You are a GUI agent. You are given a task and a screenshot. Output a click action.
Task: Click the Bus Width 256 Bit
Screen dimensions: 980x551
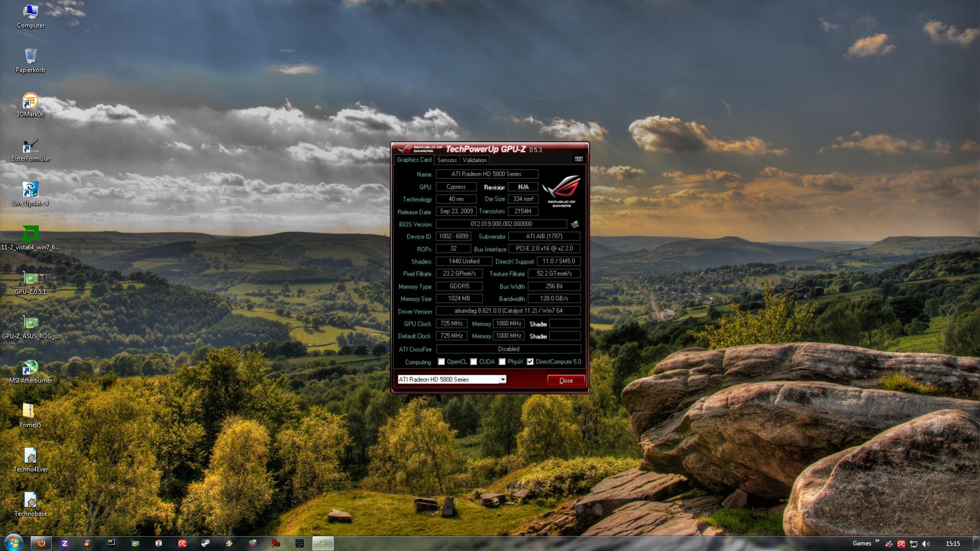pos(554,286)
